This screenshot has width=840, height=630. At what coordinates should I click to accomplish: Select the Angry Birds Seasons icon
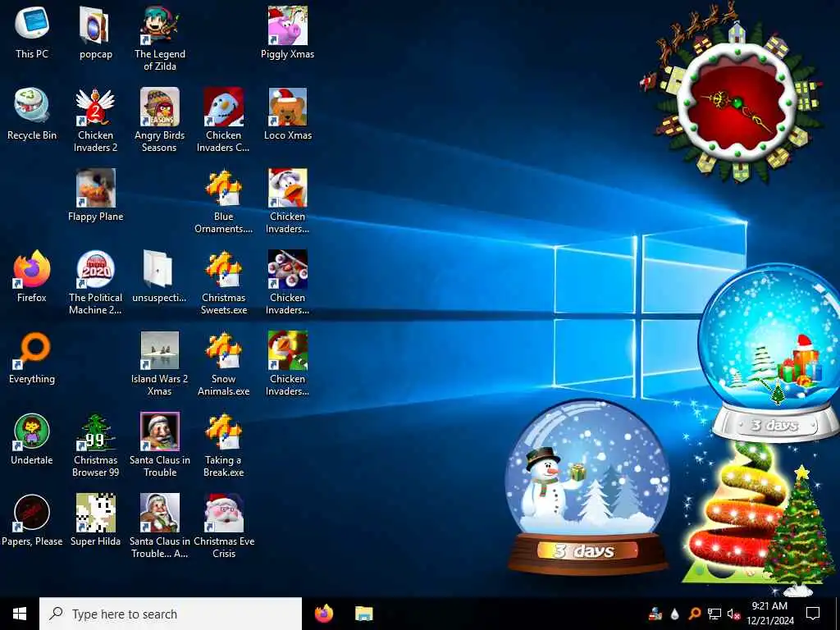[160, 120]
